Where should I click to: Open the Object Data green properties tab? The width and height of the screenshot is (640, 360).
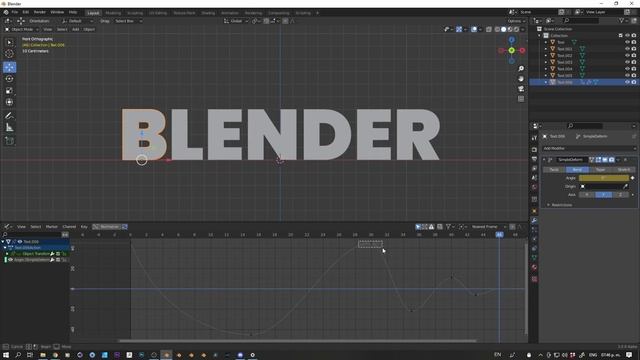coord(534,258)
